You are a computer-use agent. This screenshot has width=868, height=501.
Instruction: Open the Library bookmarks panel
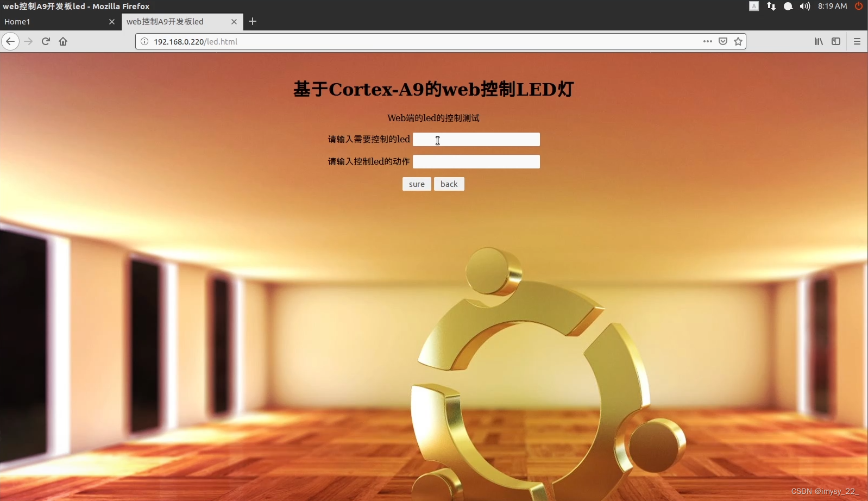[x=819, y=41]
